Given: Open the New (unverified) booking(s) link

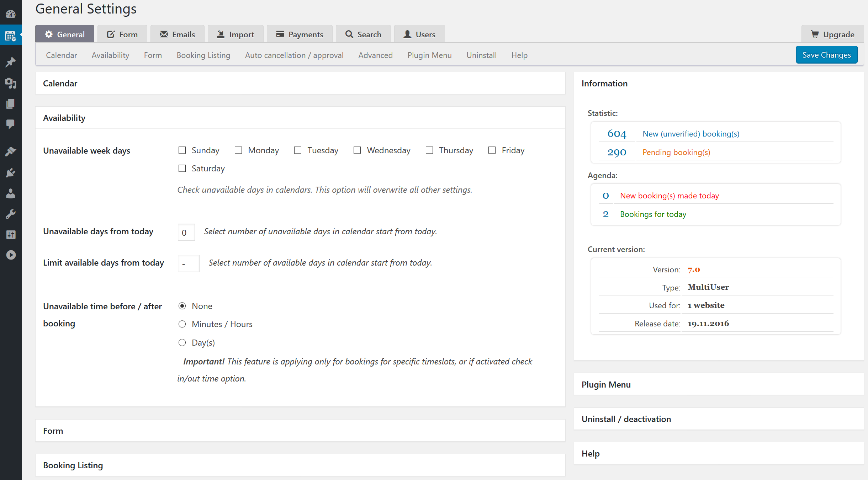Looking at the screenshot, I should point(691,134).
